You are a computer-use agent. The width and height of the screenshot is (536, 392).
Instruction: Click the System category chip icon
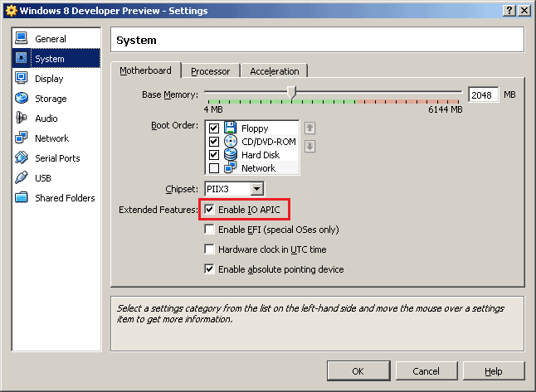click(22, 58)
